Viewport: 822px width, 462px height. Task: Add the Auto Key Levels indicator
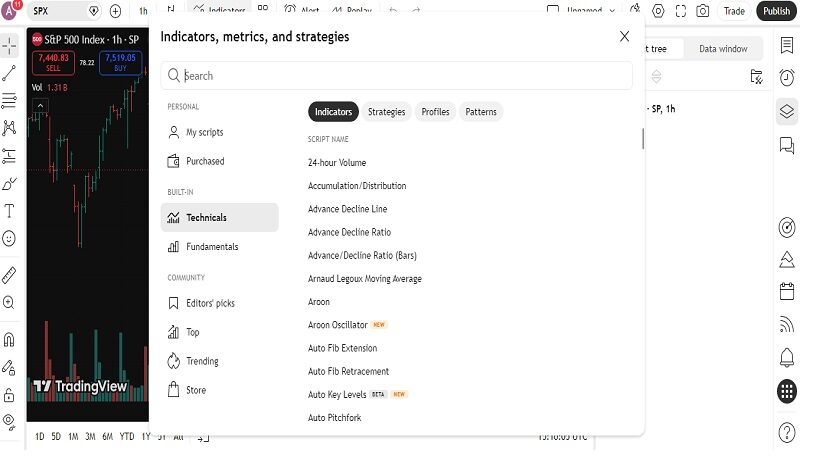[337, 394]
